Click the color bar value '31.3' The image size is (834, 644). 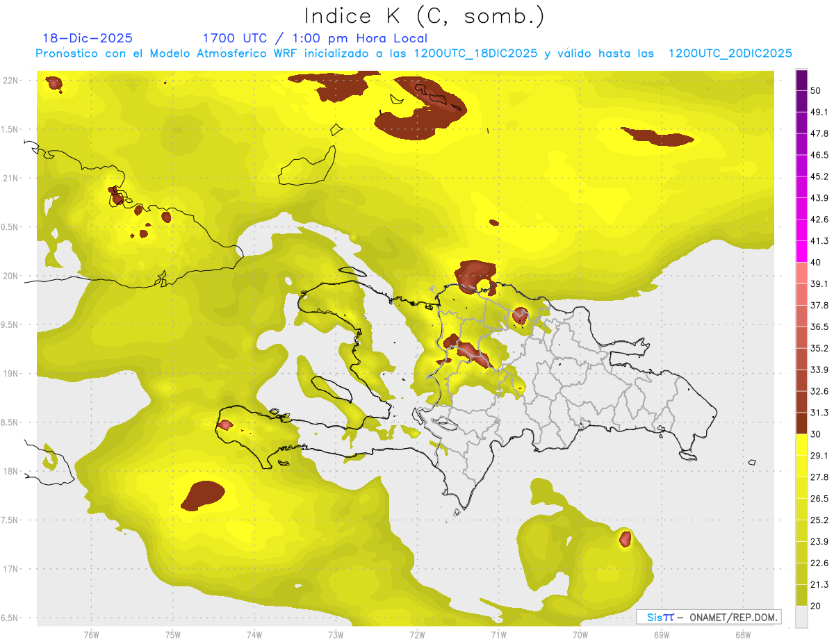point(819,413)
